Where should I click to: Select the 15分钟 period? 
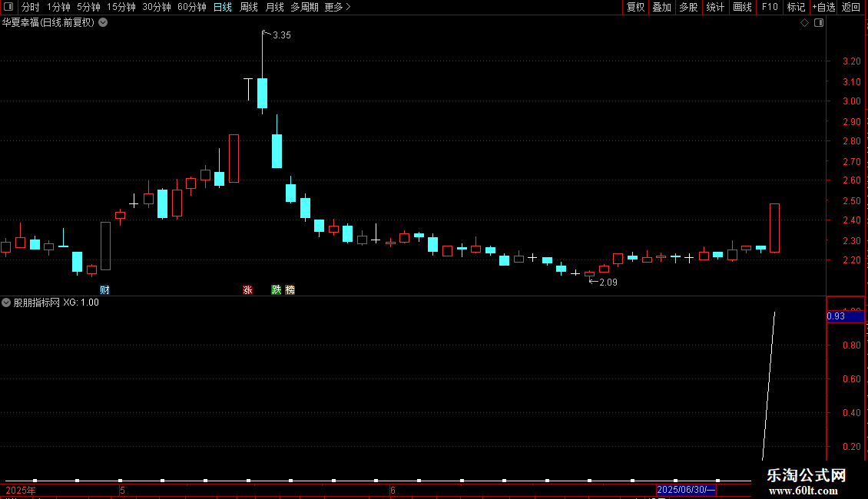coord(121,7)
